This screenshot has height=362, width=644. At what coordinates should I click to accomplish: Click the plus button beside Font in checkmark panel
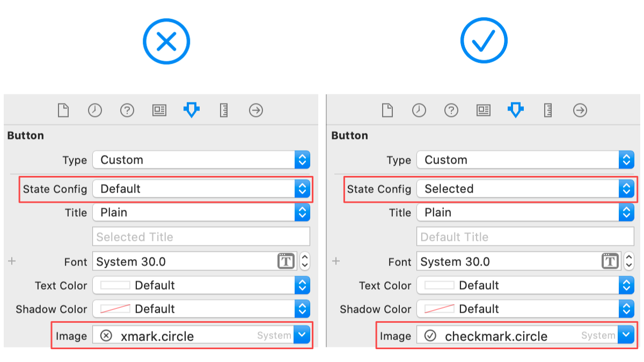tap(336, 261)
